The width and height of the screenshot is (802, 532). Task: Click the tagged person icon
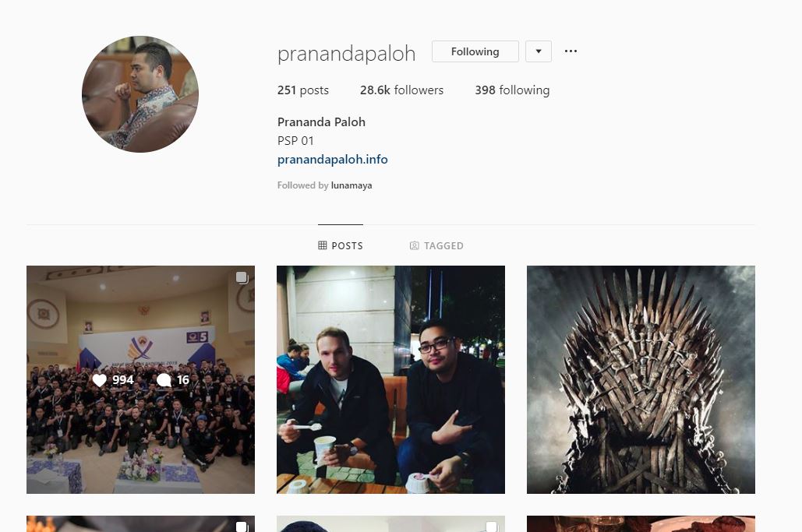point(415,246)
